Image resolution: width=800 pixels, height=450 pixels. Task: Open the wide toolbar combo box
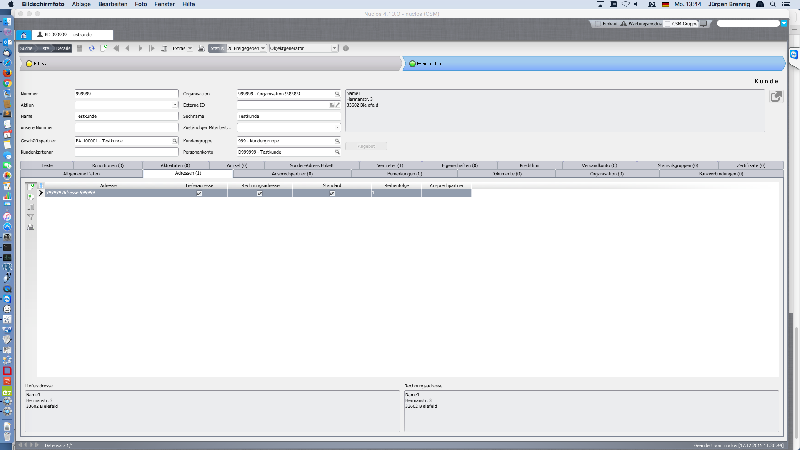click(304, 48)
